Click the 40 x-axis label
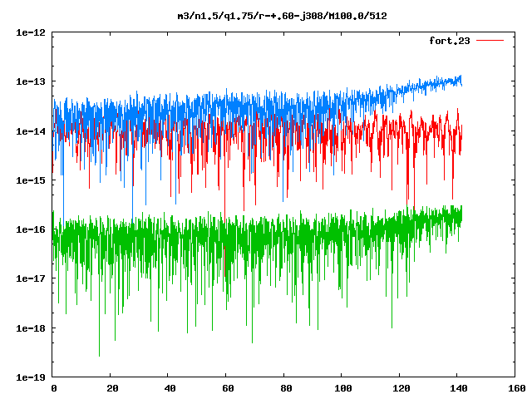 pos(170,388)
